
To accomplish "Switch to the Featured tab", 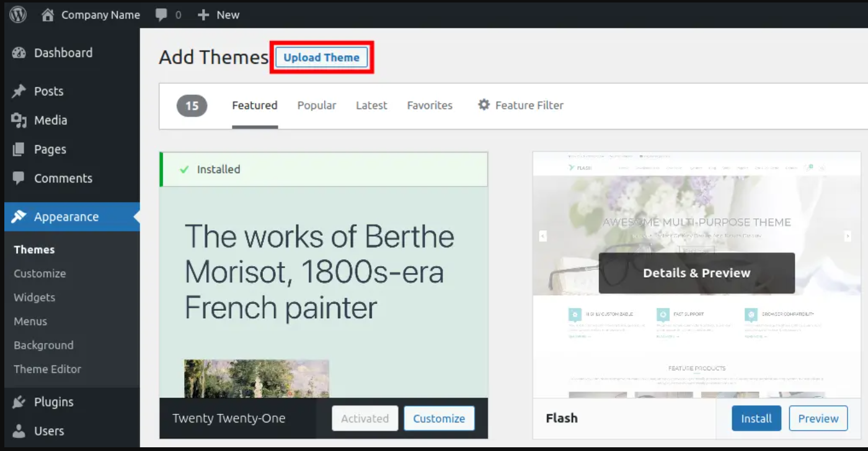I will coord(255,105).
